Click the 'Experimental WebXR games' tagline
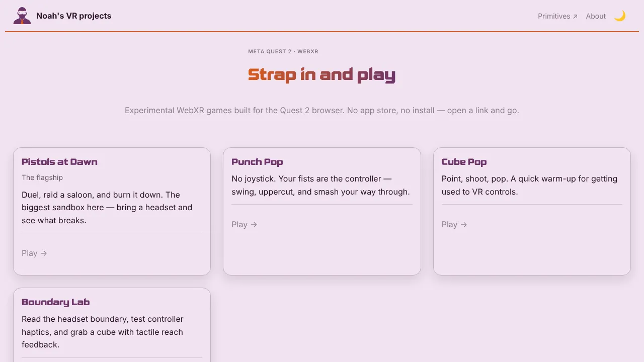 pyautogui.click(x=322, y=110)
